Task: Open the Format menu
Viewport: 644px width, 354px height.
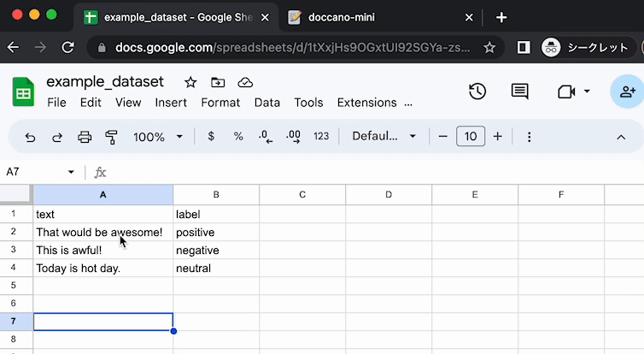Action: point(220,103)
